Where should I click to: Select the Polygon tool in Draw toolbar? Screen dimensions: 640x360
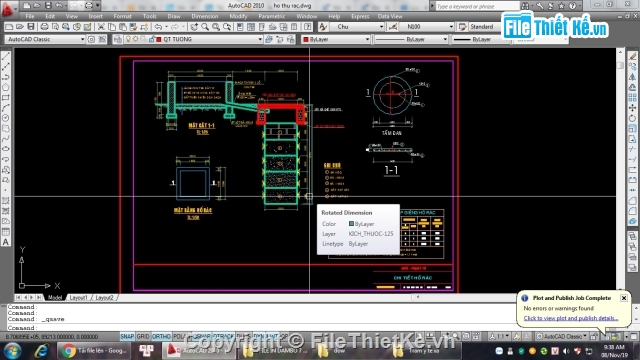pos(6,87)
